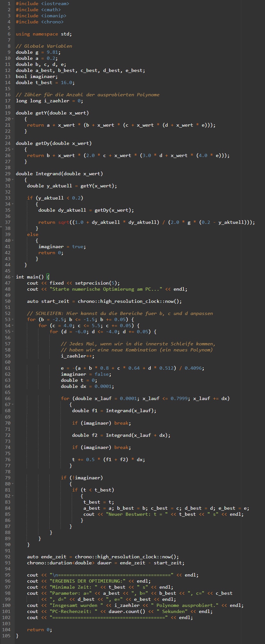Click line number 1 in the gutter

9,4
